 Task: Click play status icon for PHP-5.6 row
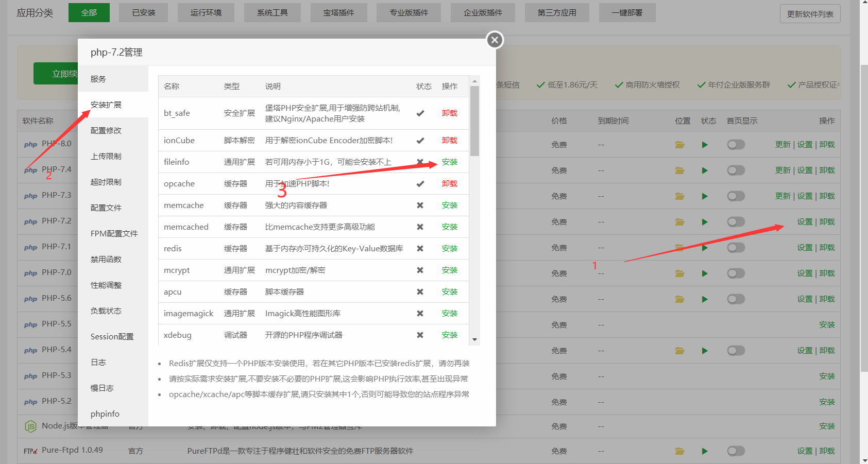pos(705,299)
